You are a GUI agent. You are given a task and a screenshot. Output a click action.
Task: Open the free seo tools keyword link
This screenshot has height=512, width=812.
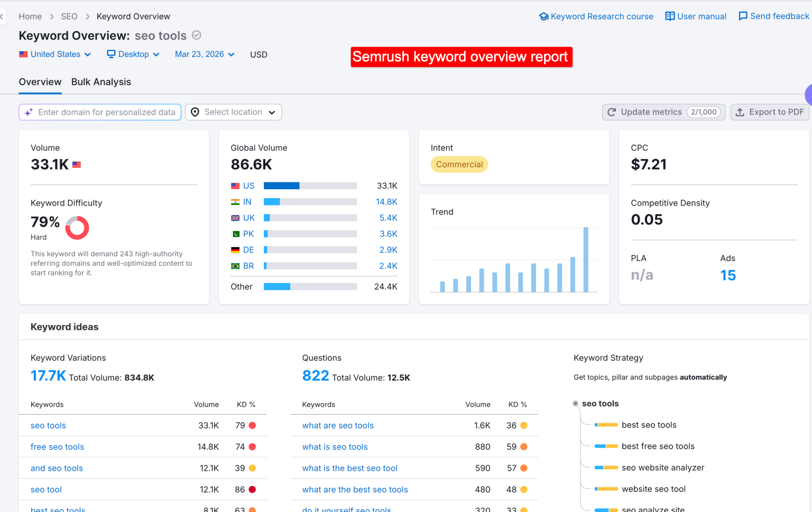pos(57,446)
